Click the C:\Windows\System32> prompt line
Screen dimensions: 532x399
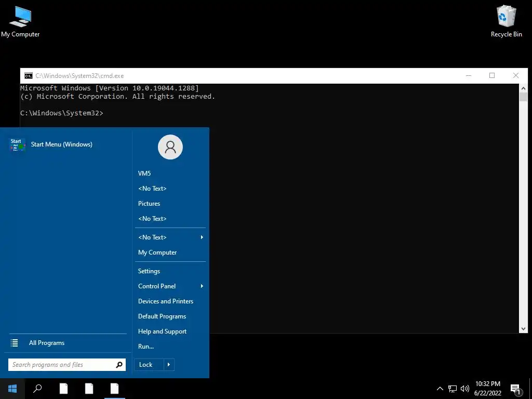coord(62,113)
